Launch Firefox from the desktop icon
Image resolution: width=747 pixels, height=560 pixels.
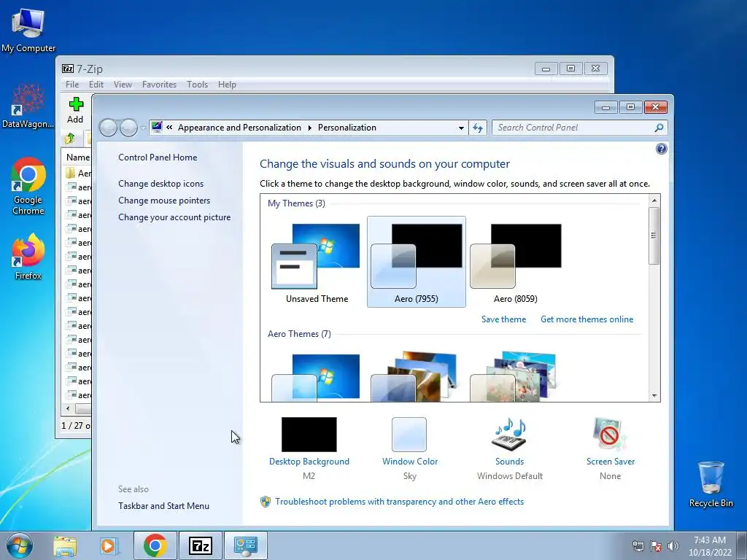pyautogui.click(x=28, y=256)
